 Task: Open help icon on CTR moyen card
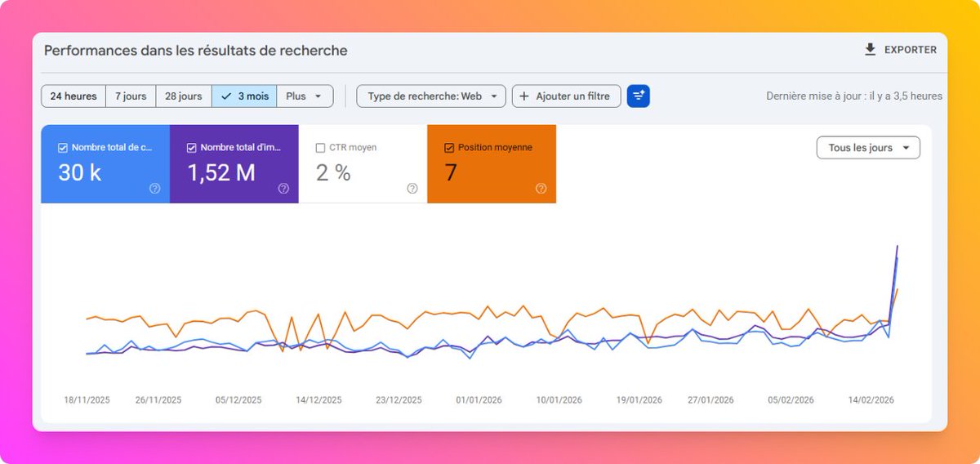pos(412,189)
